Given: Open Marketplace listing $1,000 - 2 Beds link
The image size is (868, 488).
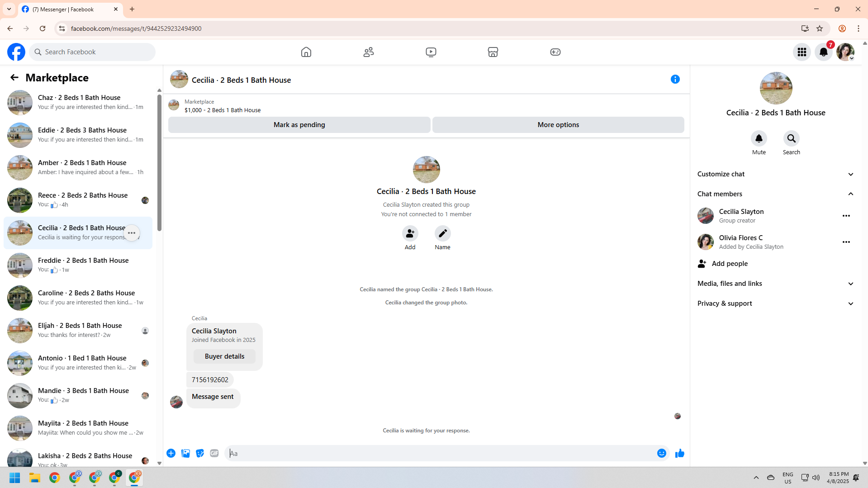Looking at the screenshot, I should [222, 110].
